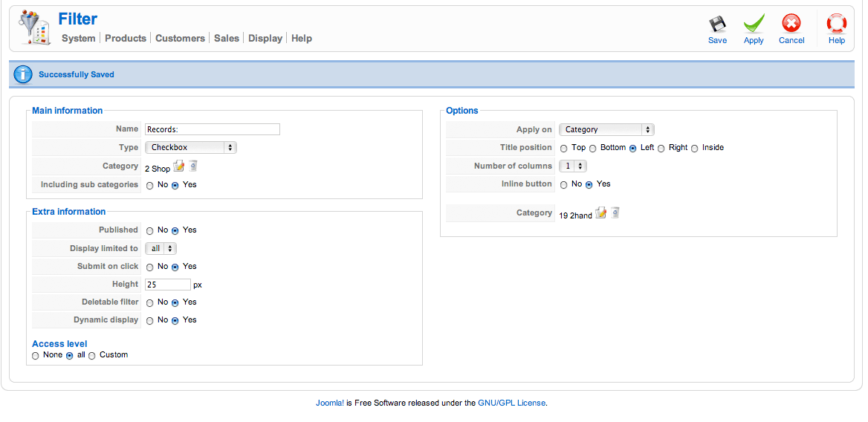The image size is (868, 422).
Task: Remove the 19 2hand category trash icon
Action: point(615,213)
